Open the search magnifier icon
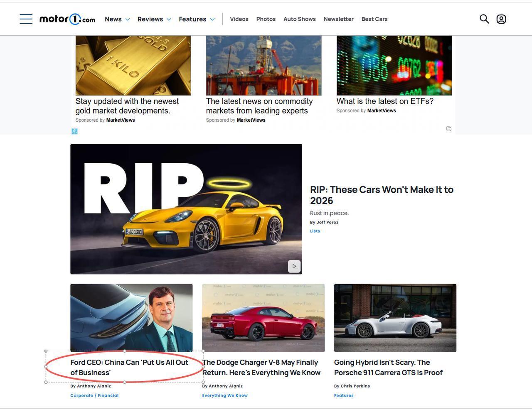Viewport: 532px width, 417px height. (484, 19)
